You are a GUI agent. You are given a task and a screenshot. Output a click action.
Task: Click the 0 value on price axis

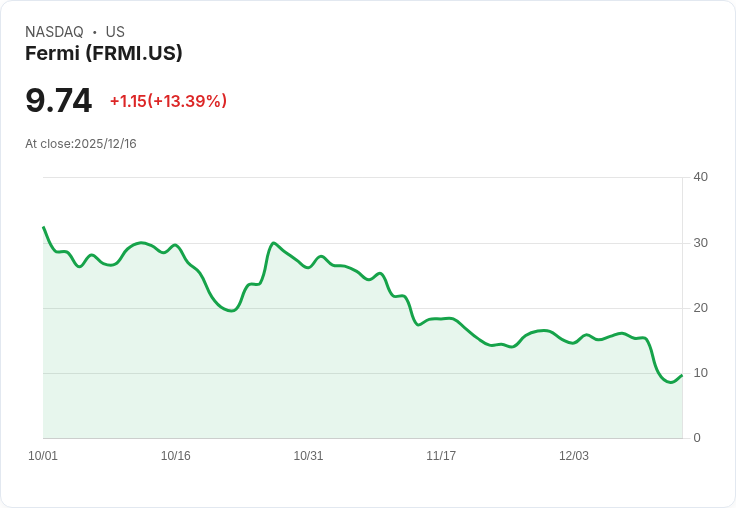pyautogui.click(x=697, y=438)
